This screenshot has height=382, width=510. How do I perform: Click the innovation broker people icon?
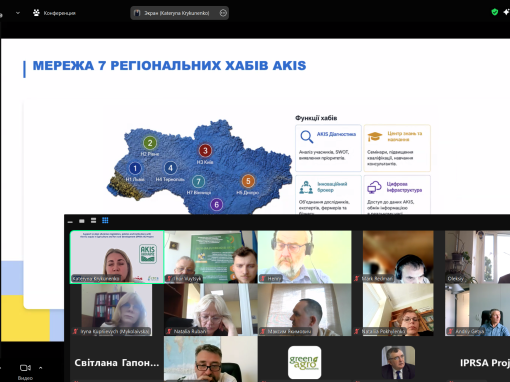pyautogui.click(x=306, y=187)
